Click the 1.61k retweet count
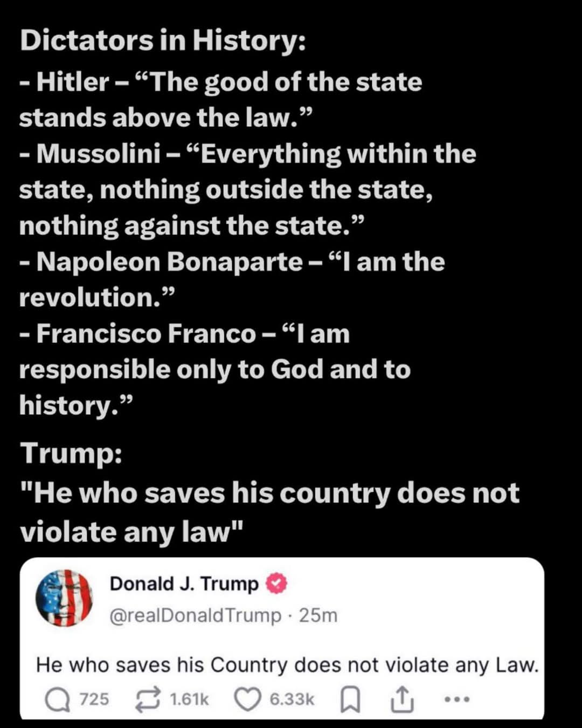The image size is (582, 728). click(x=189, y=699)
